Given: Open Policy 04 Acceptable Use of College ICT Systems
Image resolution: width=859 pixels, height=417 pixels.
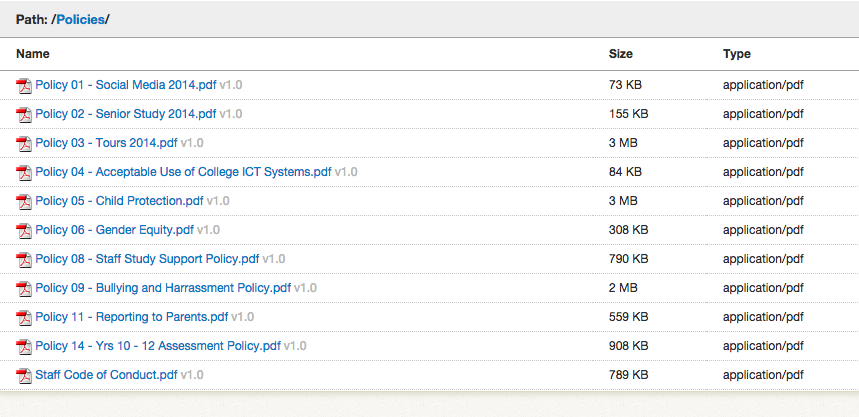Looking at the screenshot, I should [x=184, y=172].
